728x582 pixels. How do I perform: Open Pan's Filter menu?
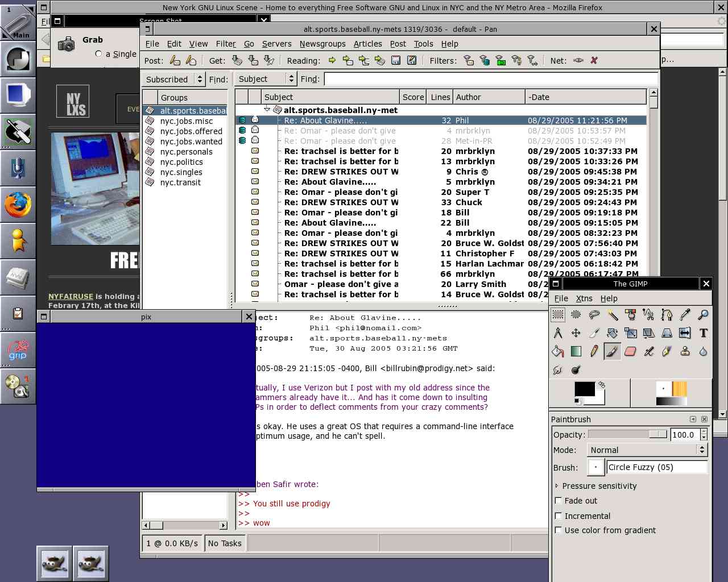(x=226, y=44)
